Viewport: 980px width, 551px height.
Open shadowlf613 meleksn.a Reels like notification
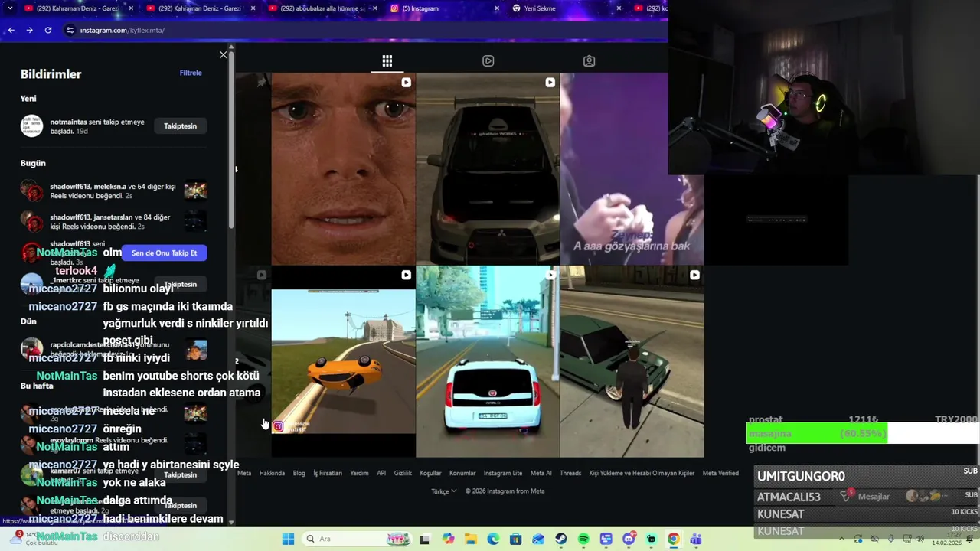pos(115,191)
